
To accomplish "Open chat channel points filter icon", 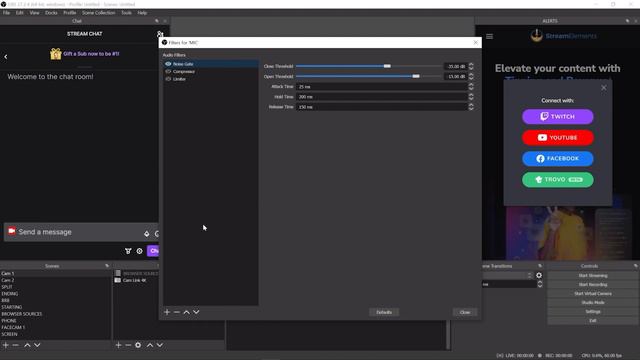I will click(x=128, y=251).
